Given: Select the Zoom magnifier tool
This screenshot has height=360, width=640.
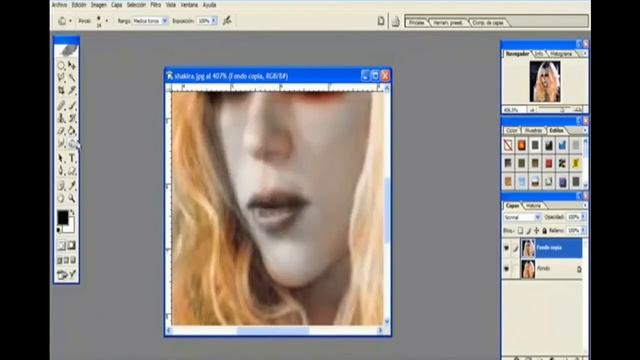Looking at the screenshot, I should tap(72, 198).
